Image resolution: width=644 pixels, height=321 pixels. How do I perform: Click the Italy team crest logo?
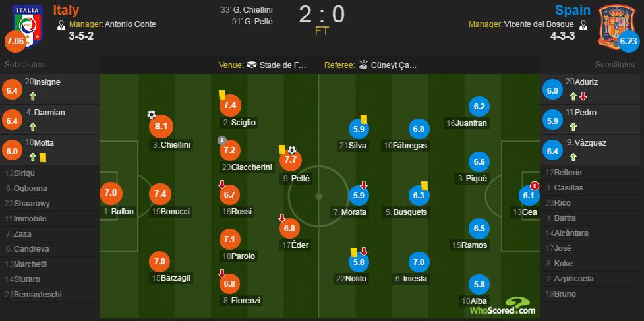click(x=28, y=26)
